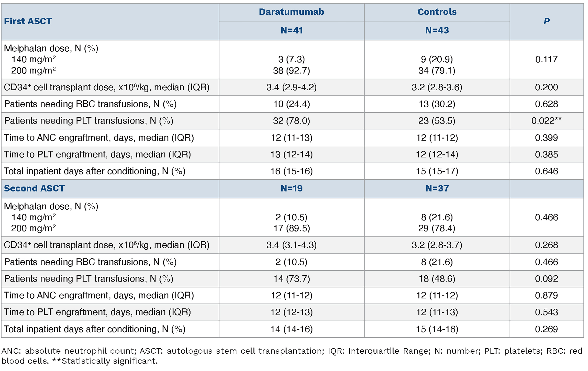The image size is (588, 371).
Task: Select the 32 (78.0) value
Action: click(291, 121)
